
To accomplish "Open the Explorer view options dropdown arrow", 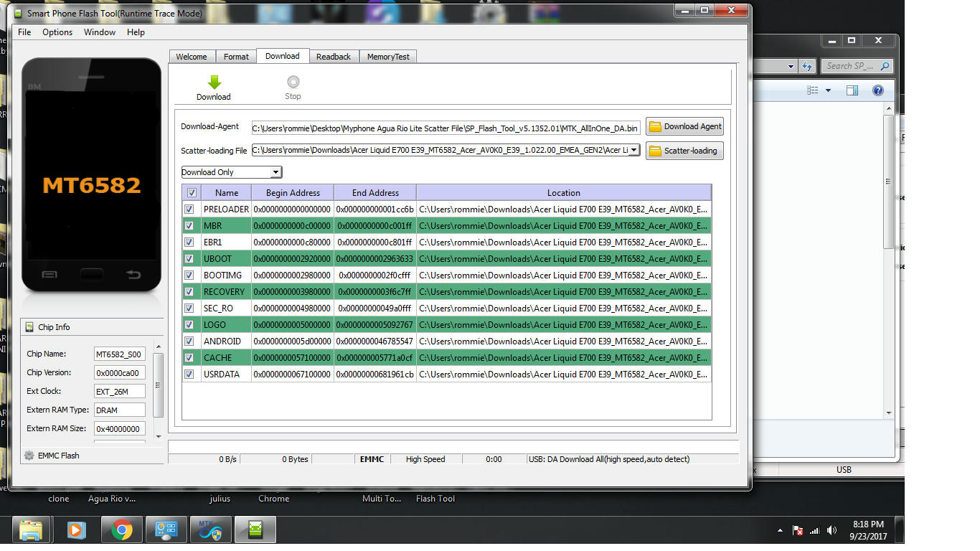I will tap(828, 90).
